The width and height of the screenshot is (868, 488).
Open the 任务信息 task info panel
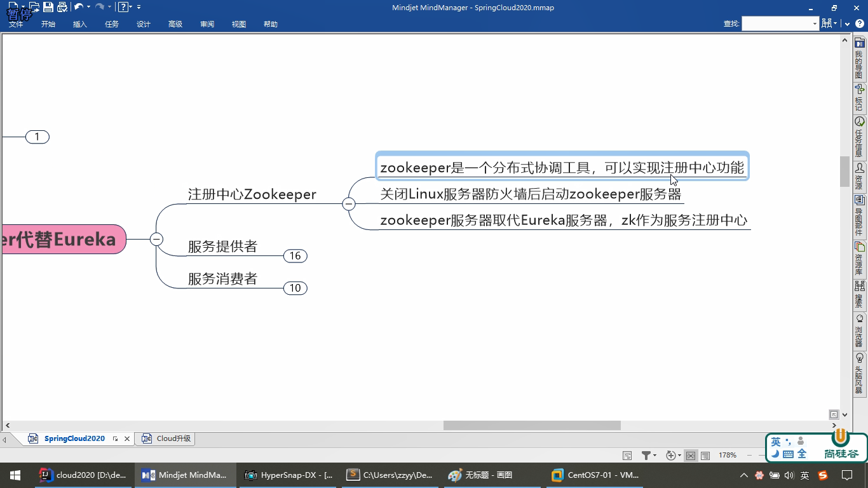(x=859, y=137)
